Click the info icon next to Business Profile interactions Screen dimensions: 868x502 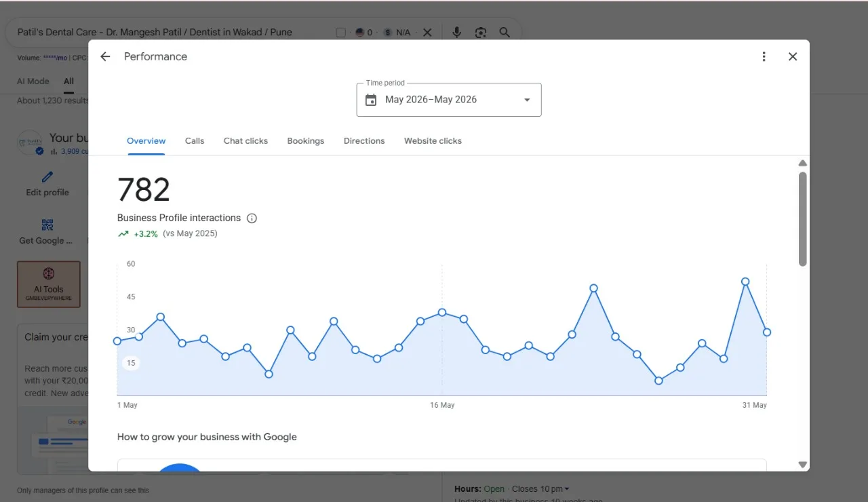click(252, 218)
